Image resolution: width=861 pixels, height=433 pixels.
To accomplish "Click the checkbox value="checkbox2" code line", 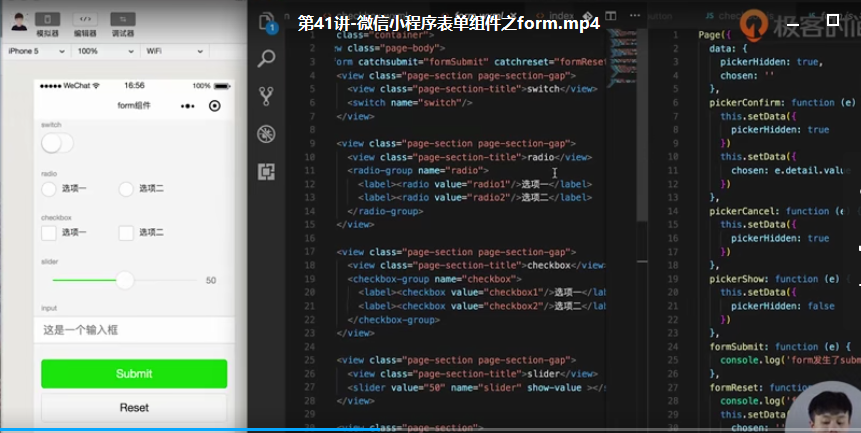I will (x=482, y=306).
